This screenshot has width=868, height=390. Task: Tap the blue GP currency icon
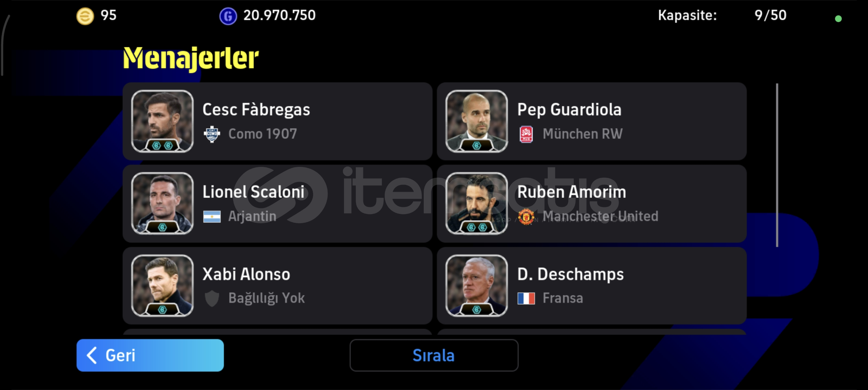tap(228, 16)
